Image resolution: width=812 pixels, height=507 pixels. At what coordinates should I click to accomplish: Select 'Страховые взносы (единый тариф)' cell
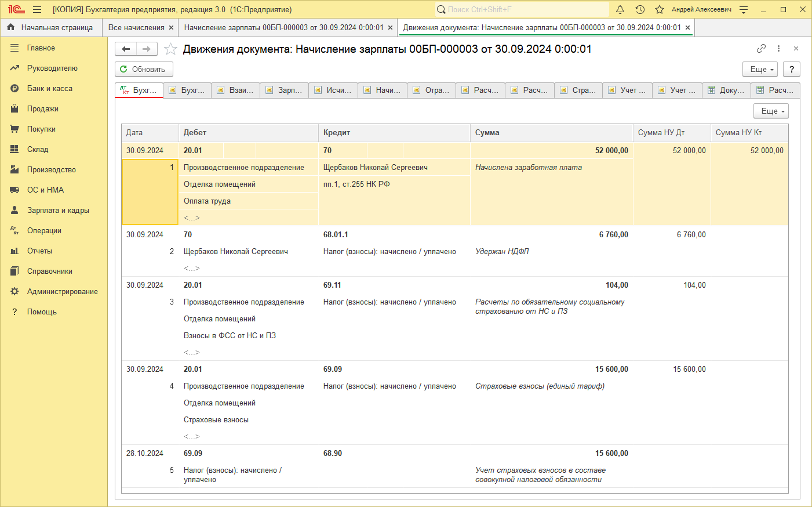[x=551, y=386]
